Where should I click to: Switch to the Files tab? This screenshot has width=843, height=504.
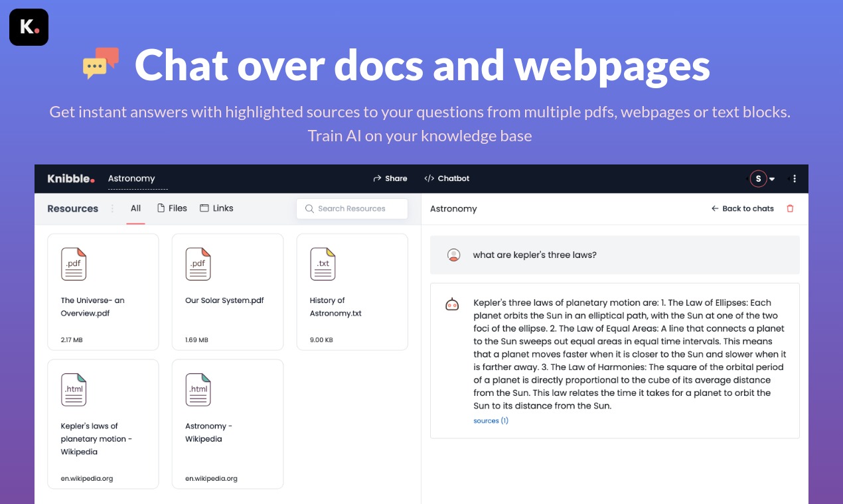(x=172, y=208)
